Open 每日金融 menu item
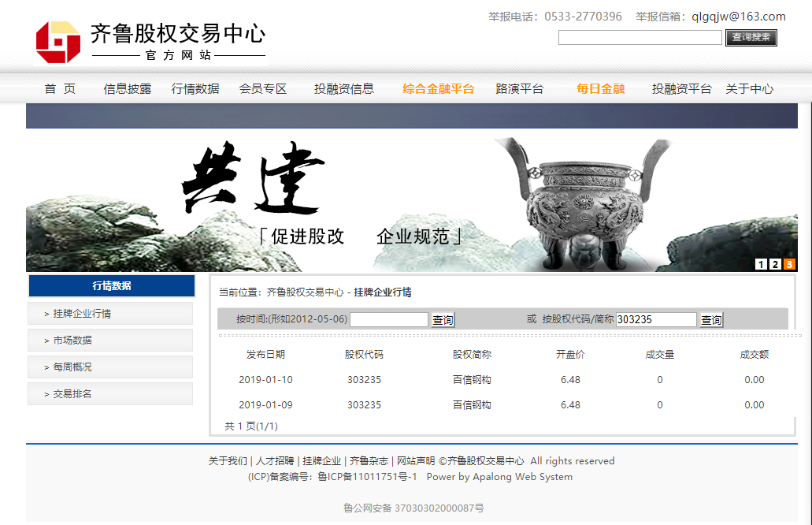Viewport: 812px width, 525px height. pos(601,88)
